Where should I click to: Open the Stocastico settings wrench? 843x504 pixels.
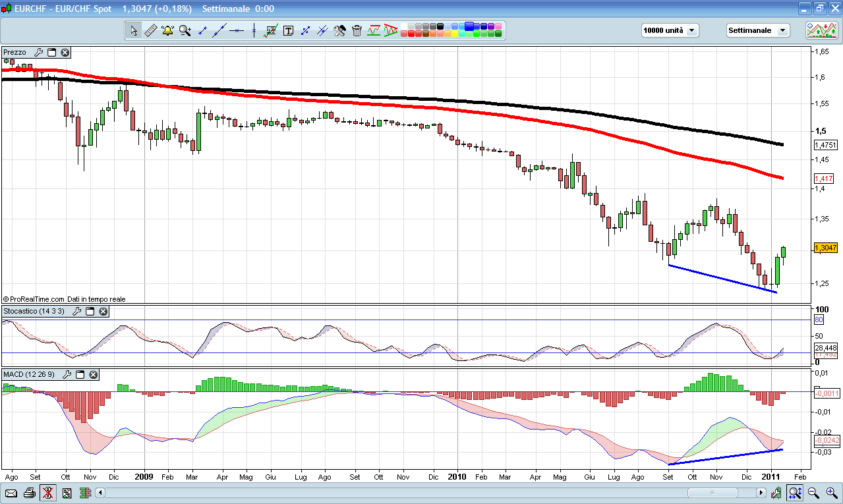click(x=76, y=311)
